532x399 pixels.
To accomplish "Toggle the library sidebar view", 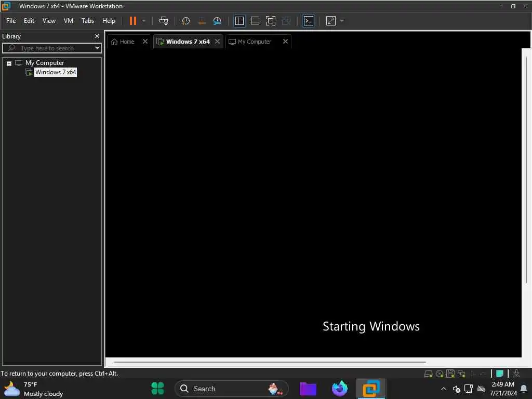I will click(x=240, y=21).
